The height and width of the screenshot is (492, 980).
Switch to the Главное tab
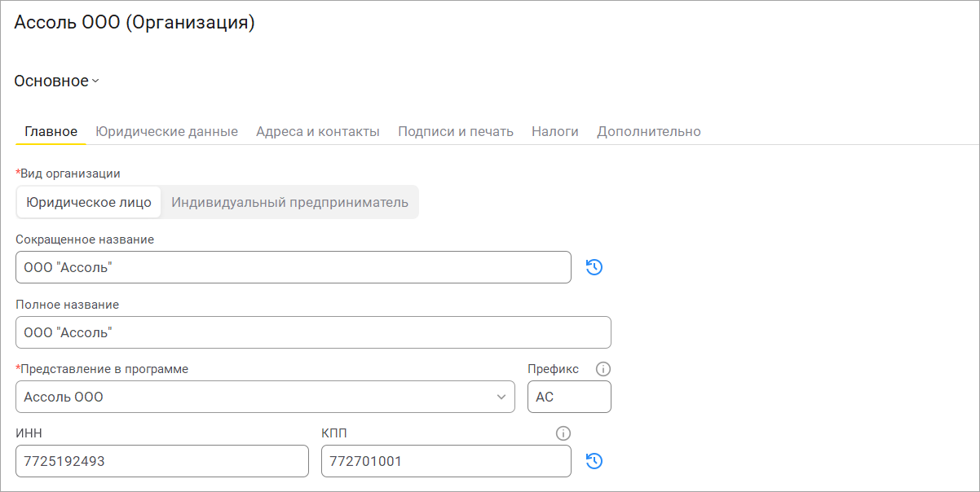point(51,131)
